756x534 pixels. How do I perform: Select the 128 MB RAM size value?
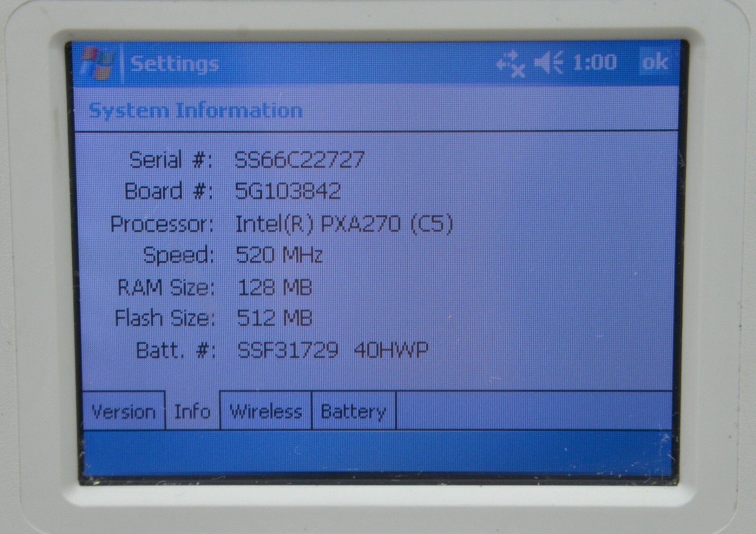(275, 287)
